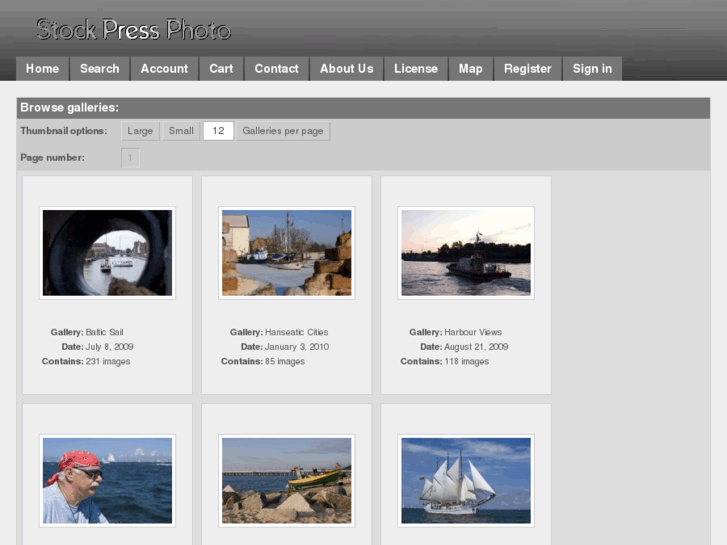The width and height of the screenshot is (727, 545).
Task: View the Cart tab
Action: click(x=221, y=69)
